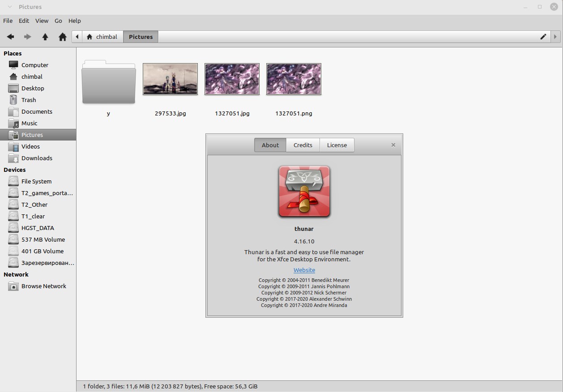Click the Browse Network icon

13,286
